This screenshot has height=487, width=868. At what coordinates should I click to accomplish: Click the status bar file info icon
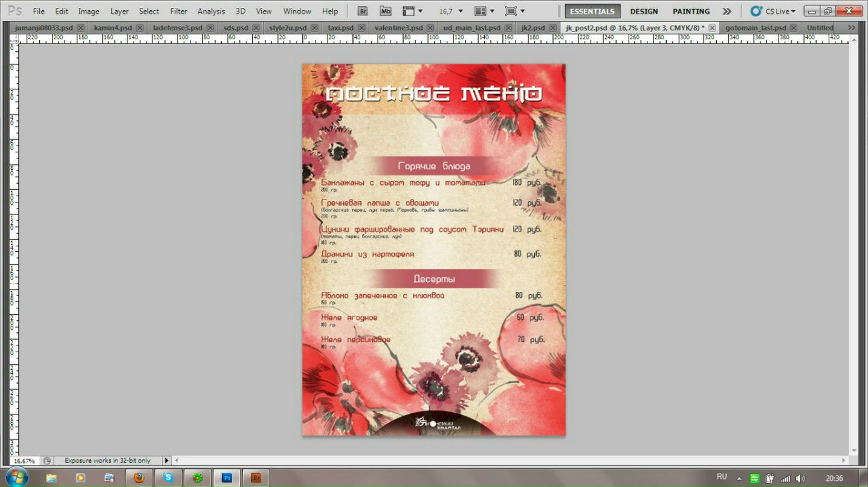click(x=47, y=460)
